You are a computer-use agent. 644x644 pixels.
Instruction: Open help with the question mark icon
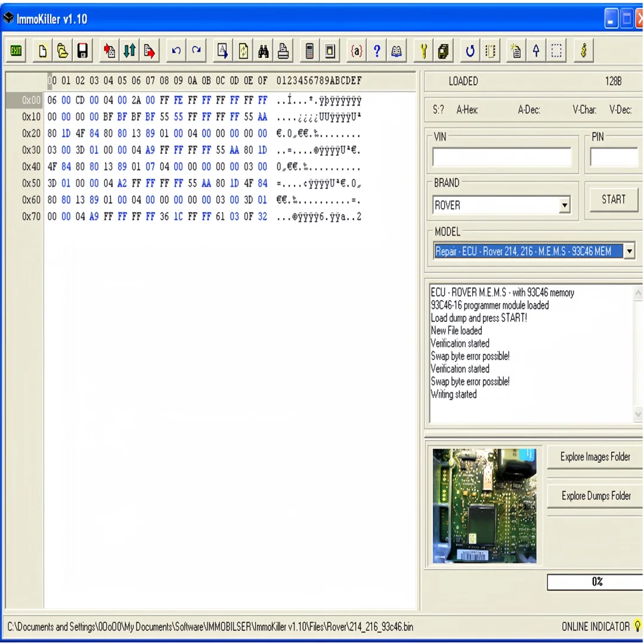[376, 51]
